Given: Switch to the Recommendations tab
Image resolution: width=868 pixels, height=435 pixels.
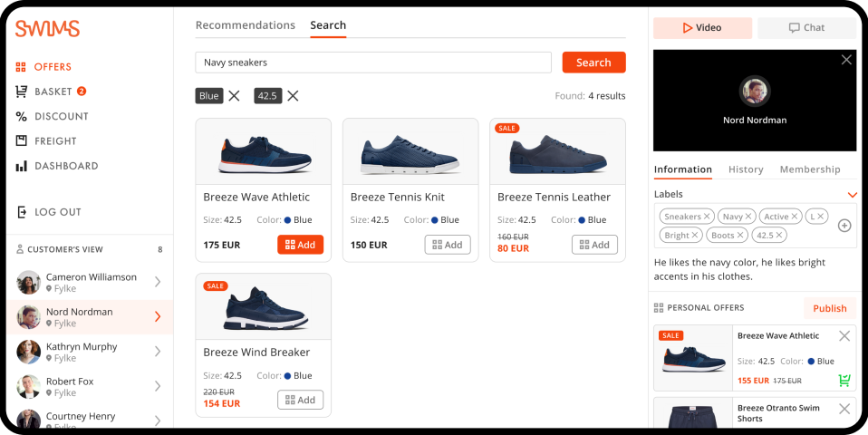Looking at the screenshot, I should click(246, 25).
